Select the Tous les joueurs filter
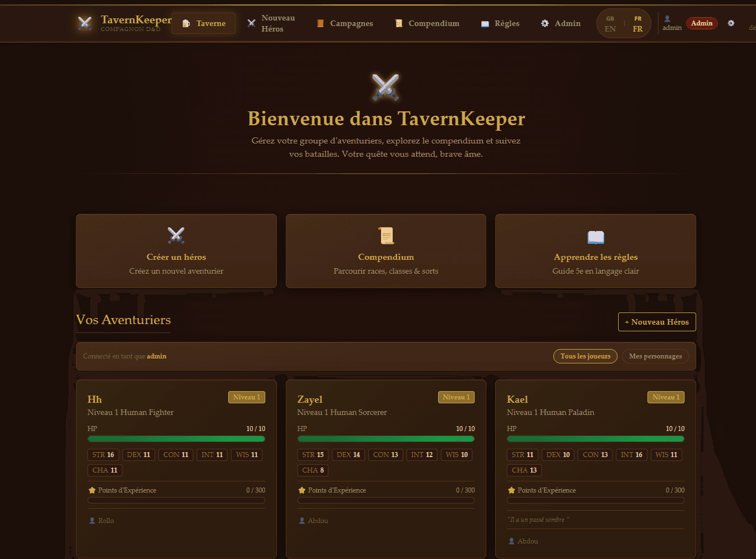This screenshot has height=559, width=756. (585, 356)
